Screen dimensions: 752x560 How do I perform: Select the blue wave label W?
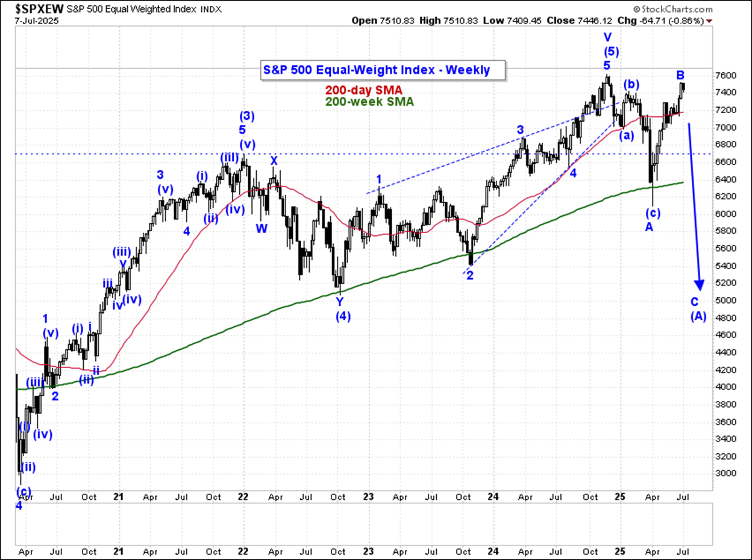pos(262,228)
